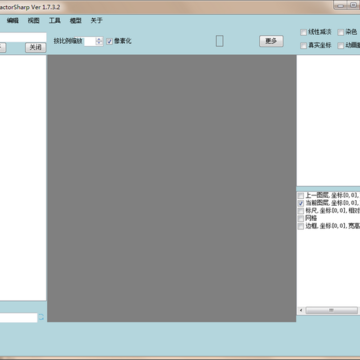Click the 按比例缩放 scale value field
This screenshot has height=360, width=360.
[90, 41]
